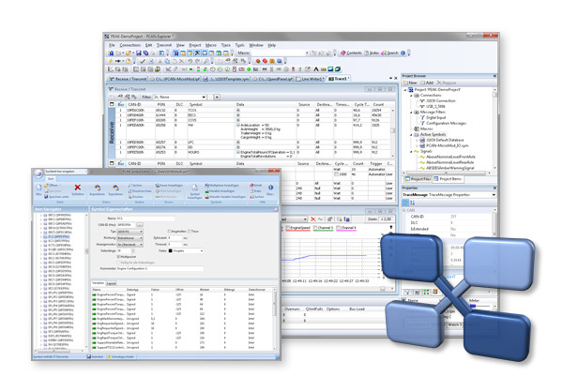Toggle the Channel 4 checkbox in plotter
563x392 pixels.
tap(338, 228)
